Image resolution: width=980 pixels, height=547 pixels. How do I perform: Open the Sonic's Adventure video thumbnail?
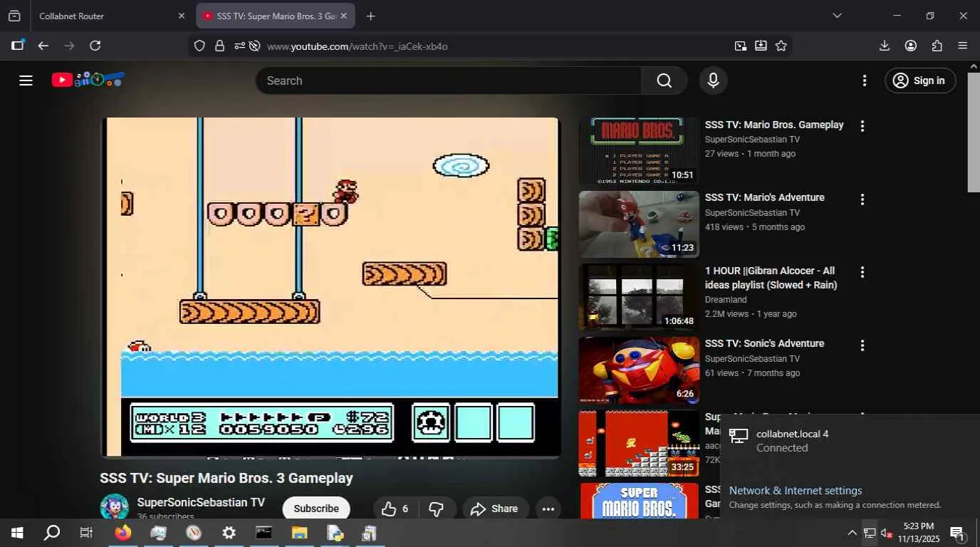pos(639,370)
